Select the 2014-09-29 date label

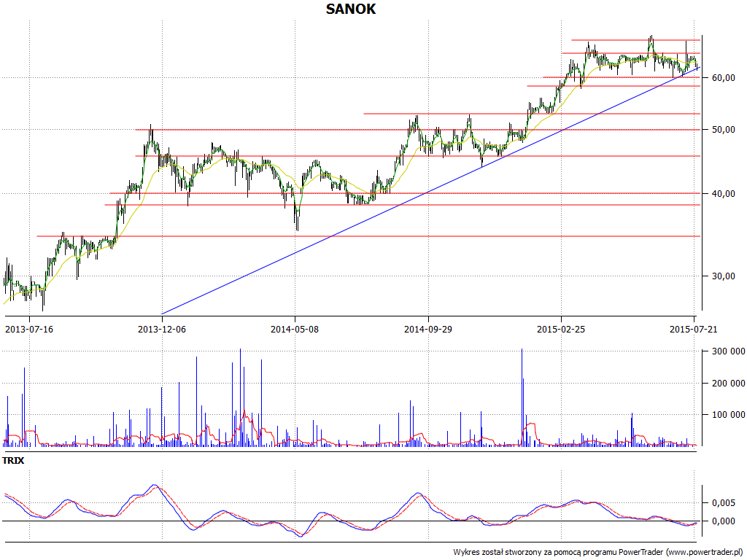pyautogui.click(x=428, y=329)
